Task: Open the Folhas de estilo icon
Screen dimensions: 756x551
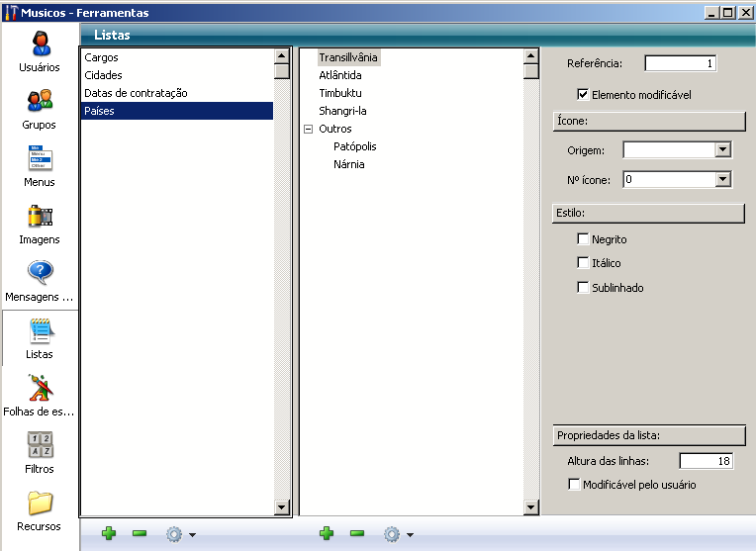Action: 40,388
